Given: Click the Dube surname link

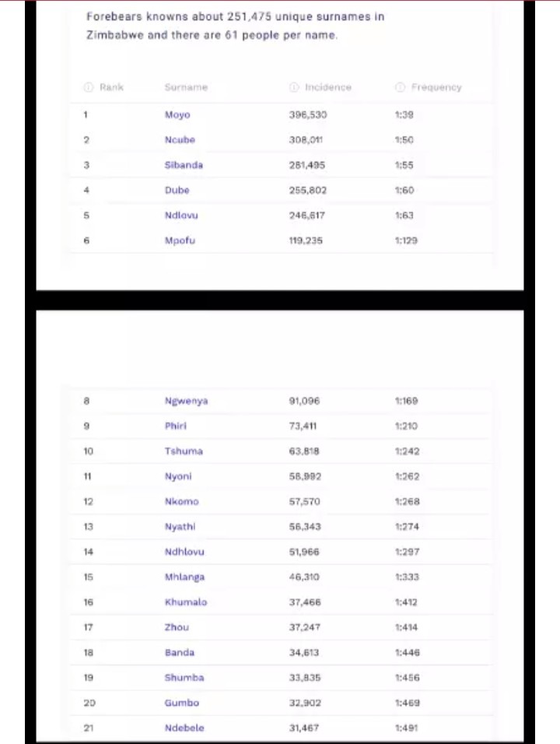Looking at the screenshot, I should (x=177, y=190).
